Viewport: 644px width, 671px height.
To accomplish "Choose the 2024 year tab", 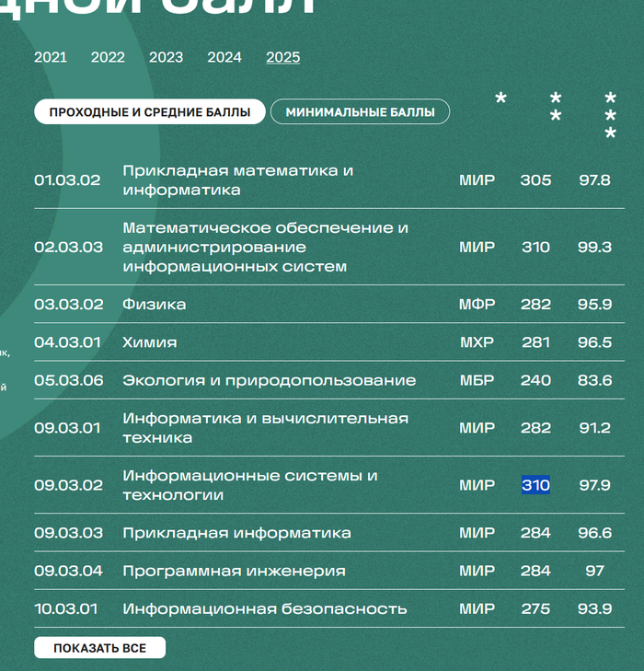I will click(x=224, y=57).
